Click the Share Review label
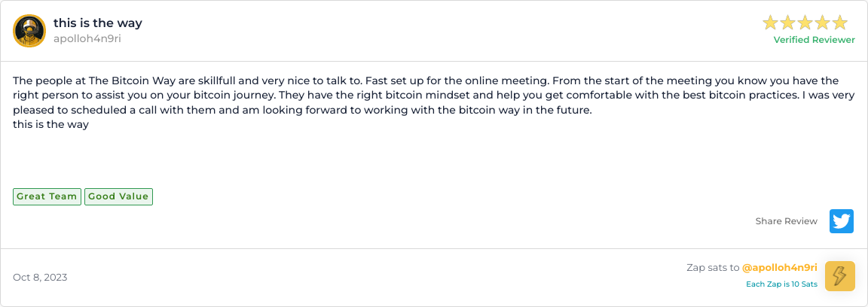Image resolution: width=868 pixels, height=307 pixels. pyautogui.click(x=786, y=221)
